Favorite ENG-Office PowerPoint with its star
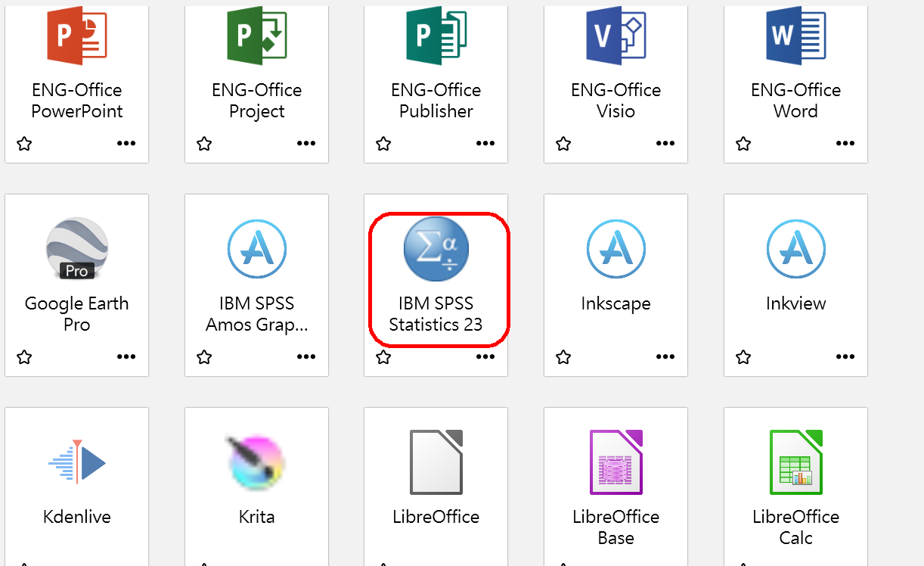Viewport: 924px width, 566px height. [x=24, y=144]
